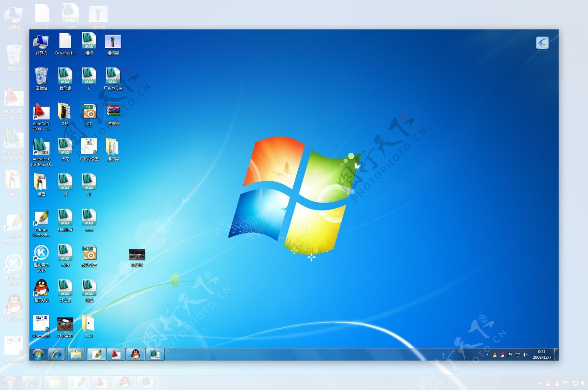
Task: Open Windows Explorer from the taskbar
Action: click(x=76, y=354)
